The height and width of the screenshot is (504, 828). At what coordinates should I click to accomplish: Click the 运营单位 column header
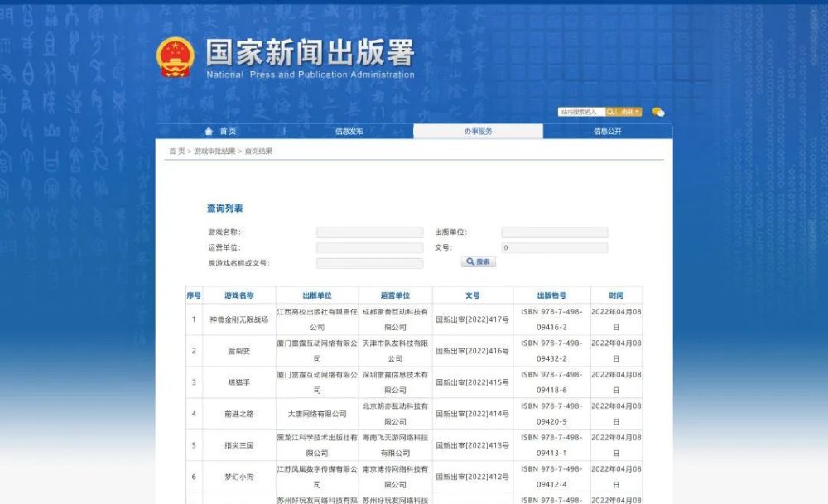(x=395, y=295)
